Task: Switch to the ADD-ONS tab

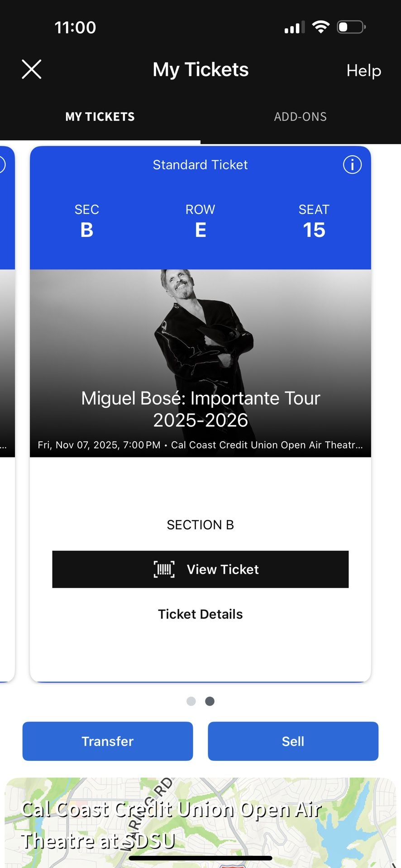Action: (x=300, y=117)
